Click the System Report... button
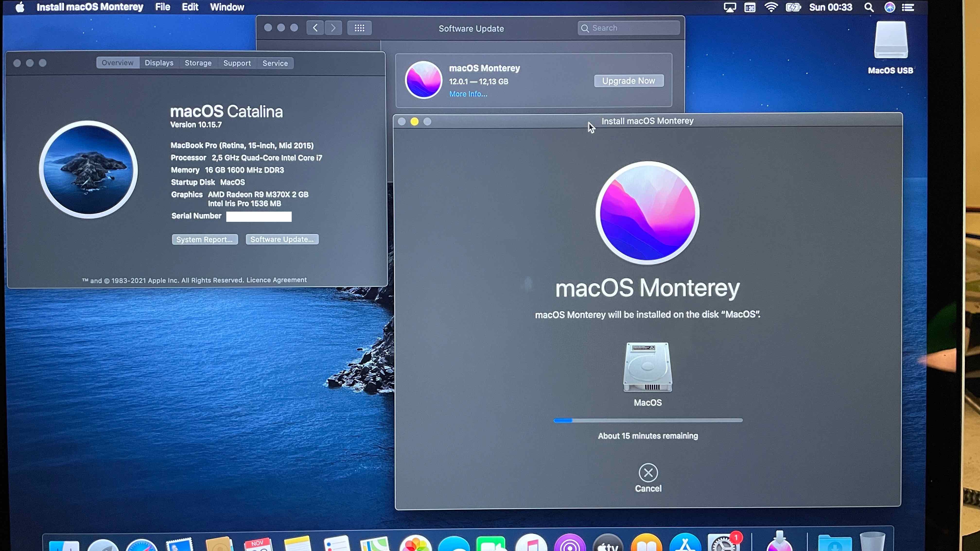 point(204,239)
